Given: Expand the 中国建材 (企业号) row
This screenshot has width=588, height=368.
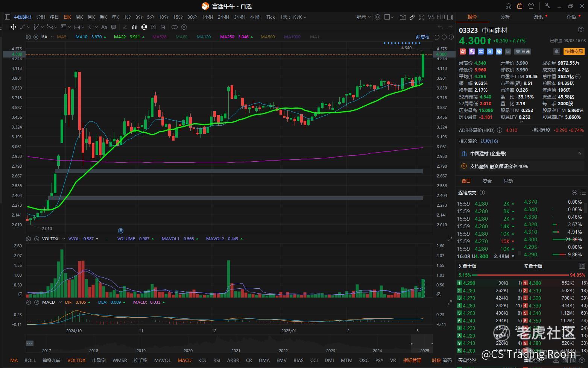Looking at the screenshot, I should [521, 153].
